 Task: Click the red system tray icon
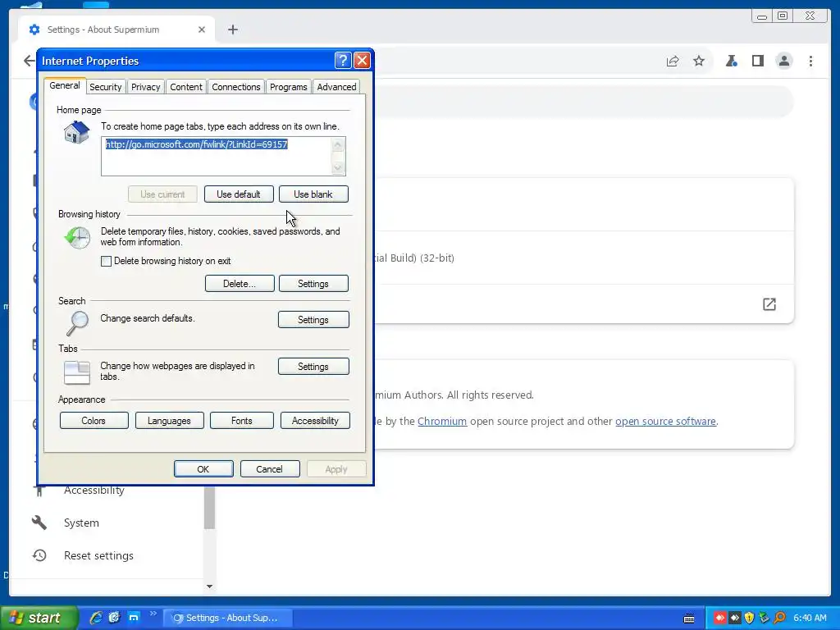click(x=719, y=619)
